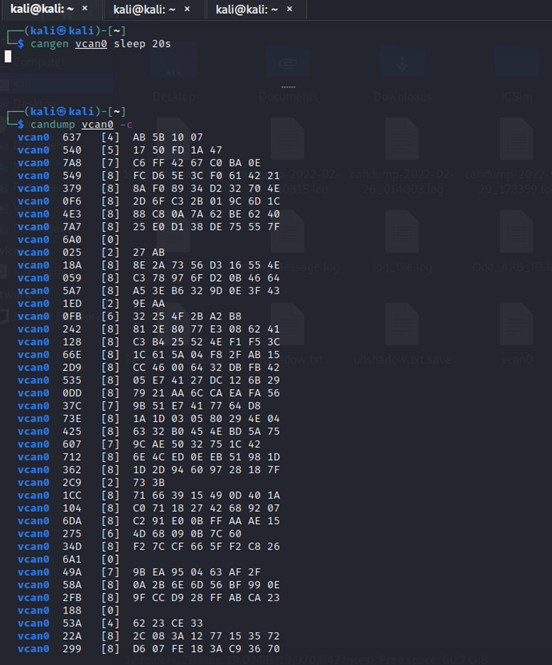Click underlined vcan0 in the candump command
The height and width of the screenshot is (665, 552).
point(98,124)
